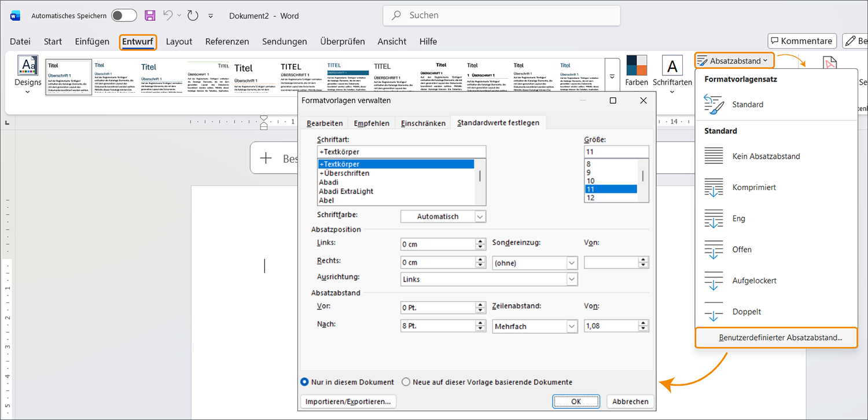Click Benutzerdefinierter Absatzabstand menu entry

[776, 338]
